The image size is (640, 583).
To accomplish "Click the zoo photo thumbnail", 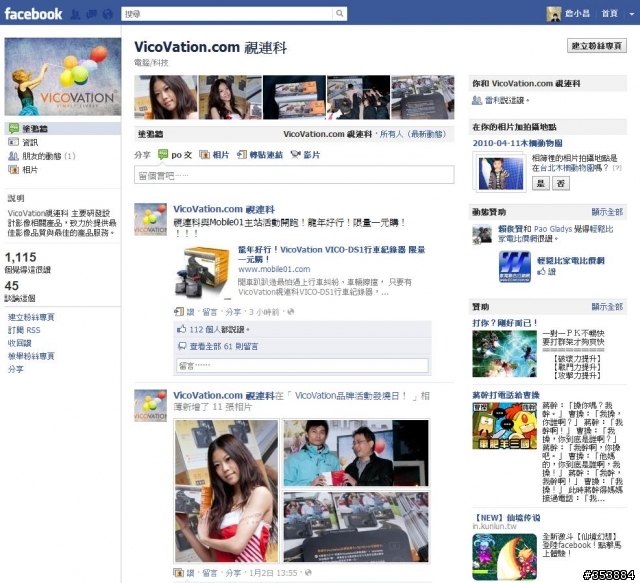I will (500, 173).
